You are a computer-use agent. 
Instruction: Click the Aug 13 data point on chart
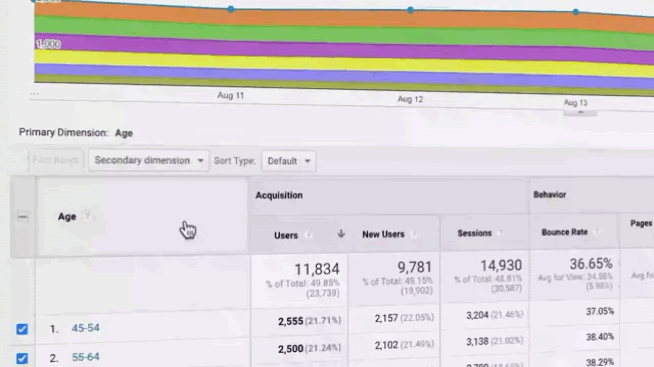(576, 12)
